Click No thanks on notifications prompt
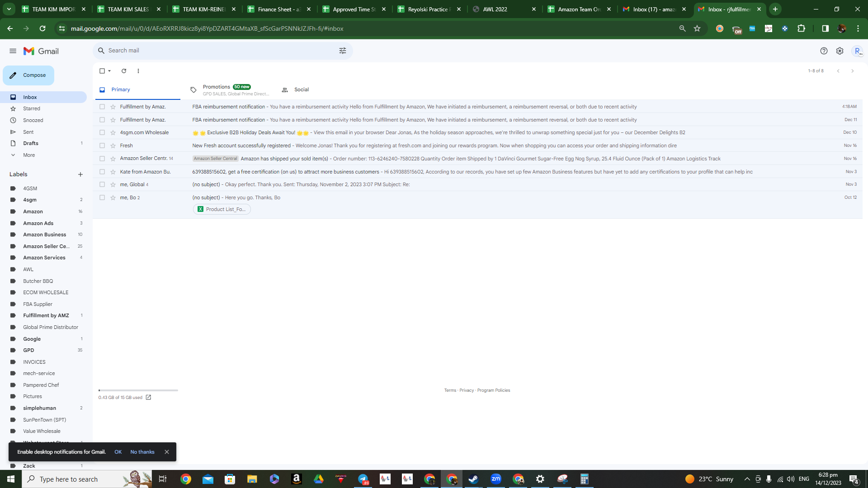The image size is (868, 488). coord(142,452)
